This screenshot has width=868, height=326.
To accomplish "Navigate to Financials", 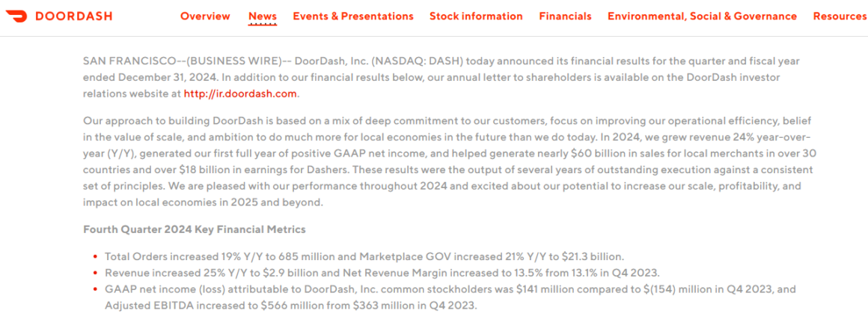I will coord(565,16).
